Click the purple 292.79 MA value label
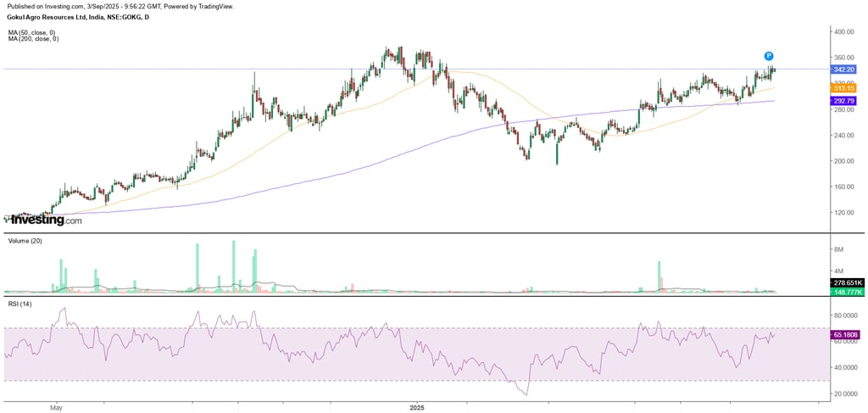868x413 pixels. point(843,101)
